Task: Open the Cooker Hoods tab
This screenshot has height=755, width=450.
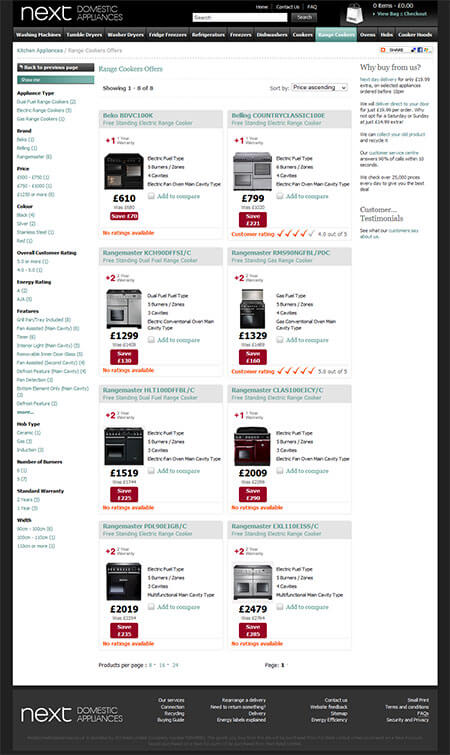Action: pyautogui.click(x=415, y=35)
